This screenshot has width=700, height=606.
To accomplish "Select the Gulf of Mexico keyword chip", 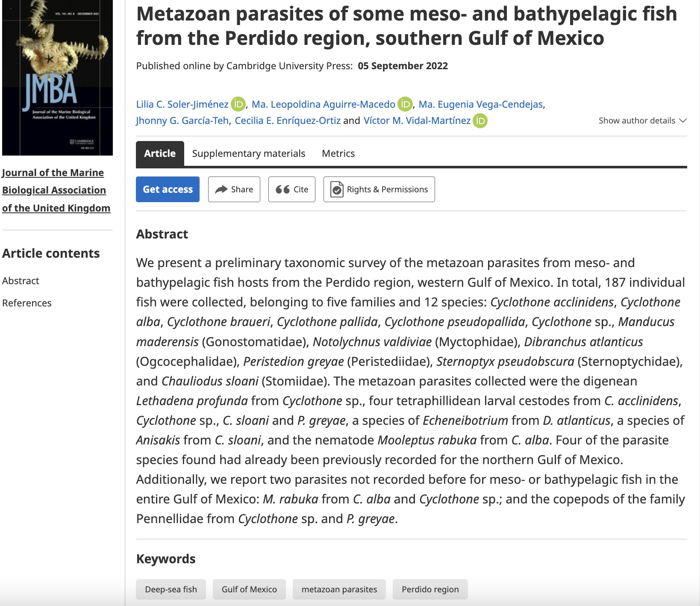I will point(249,589).
